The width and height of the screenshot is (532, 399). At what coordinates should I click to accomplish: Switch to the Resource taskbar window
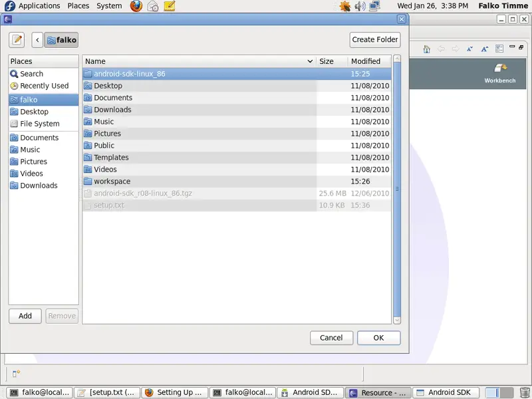click(x=378, y=392)
